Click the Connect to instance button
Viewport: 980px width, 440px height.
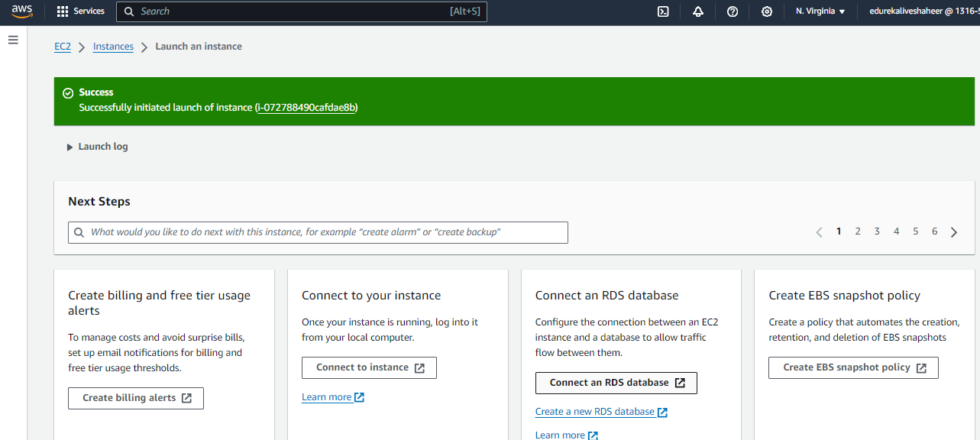click(369, 367)
